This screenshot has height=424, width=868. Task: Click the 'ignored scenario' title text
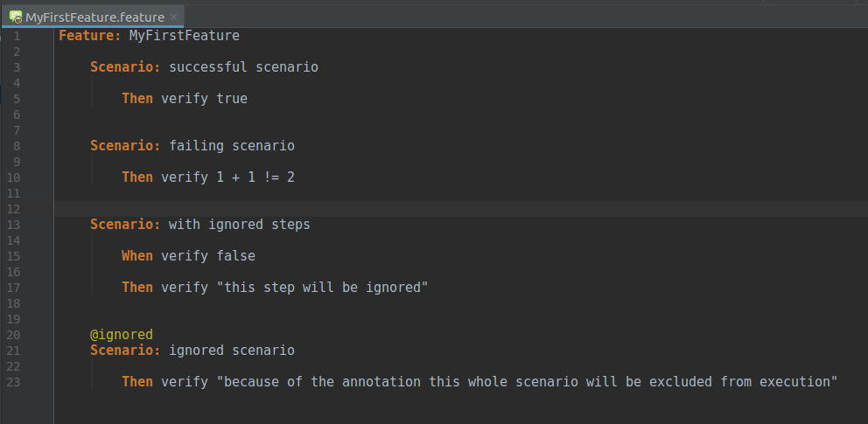coord(232,351)
